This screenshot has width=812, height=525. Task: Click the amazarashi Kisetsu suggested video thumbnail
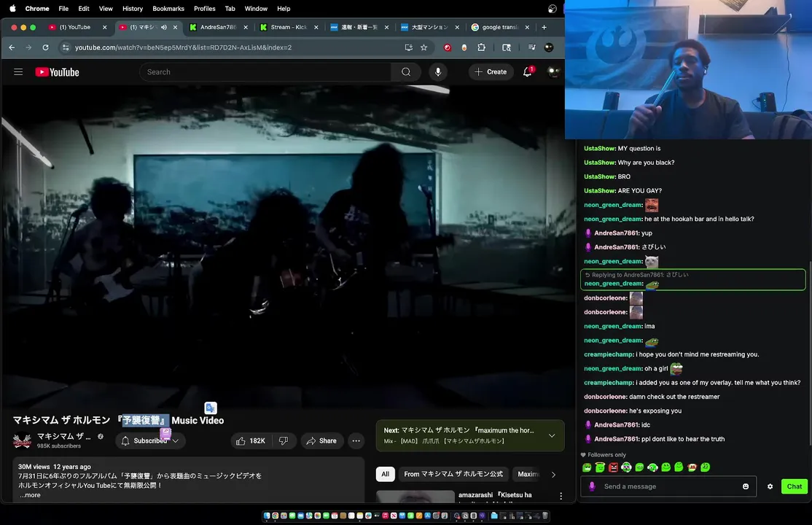[x=415, y=497]
